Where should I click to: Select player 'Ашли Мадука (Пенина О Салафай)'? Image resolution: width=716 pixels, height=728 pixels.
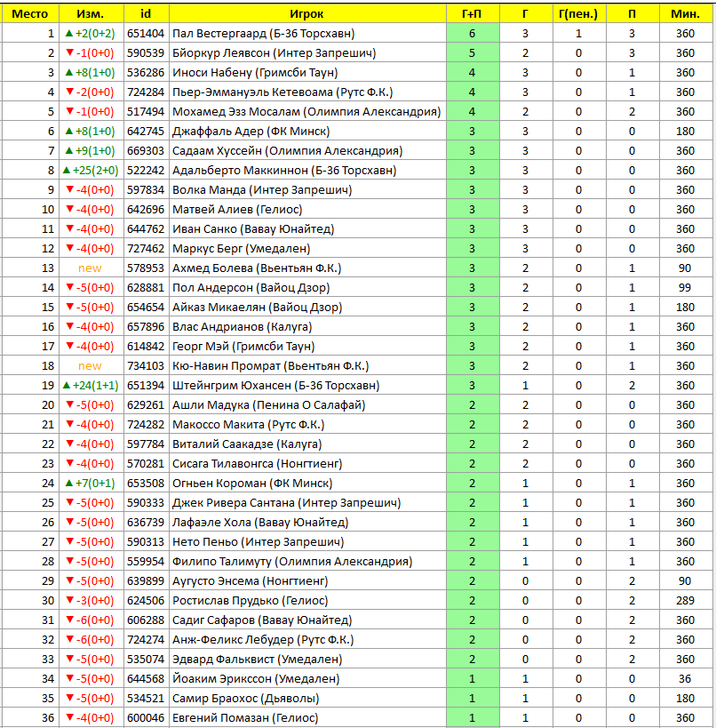[x=268, y=404]
